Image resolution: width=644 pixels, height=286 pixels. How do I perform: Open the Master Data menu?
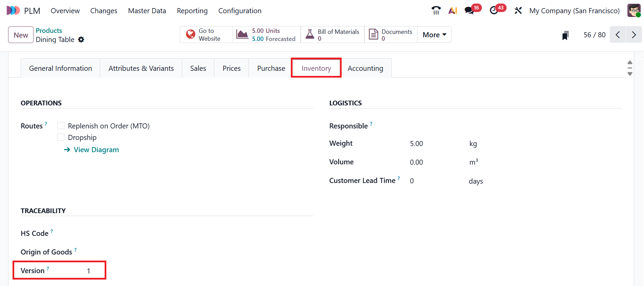point(147,11)
